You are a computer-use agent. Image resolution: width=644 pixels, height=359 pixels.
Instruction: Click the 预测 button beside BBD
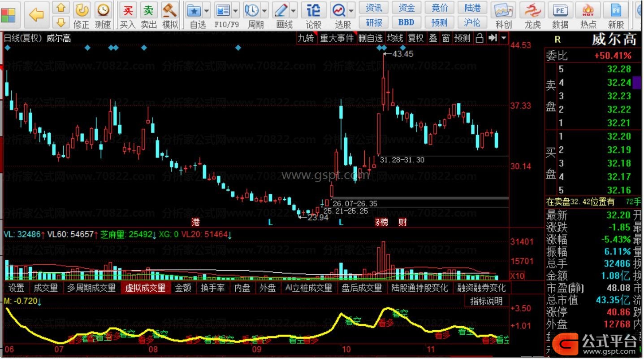pyautogui.click(x=440, y=22)
